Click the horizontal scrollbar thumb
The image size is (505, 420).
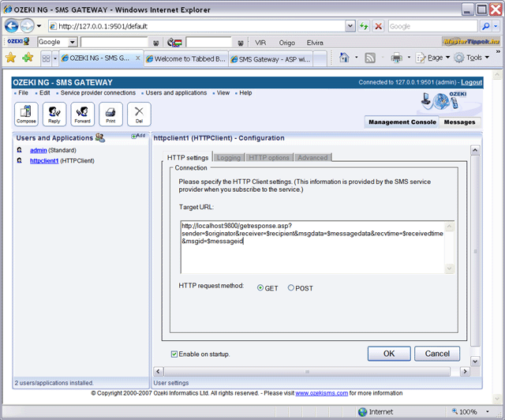(307, 372)
